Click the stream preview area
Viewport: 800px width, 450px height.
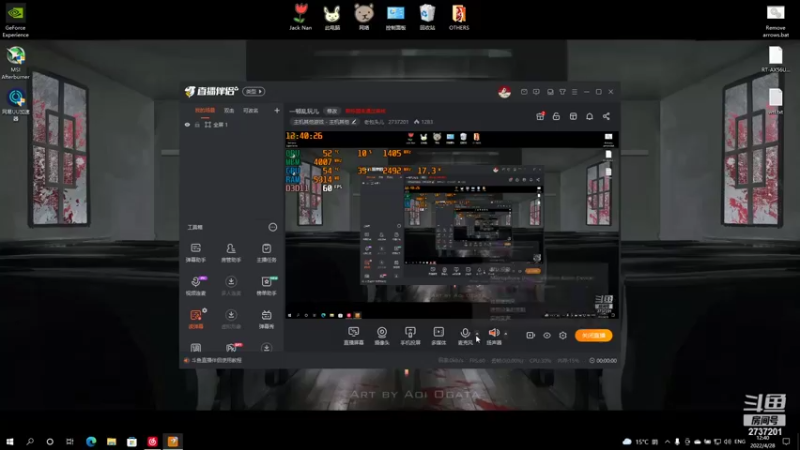(x=452, y=225)
